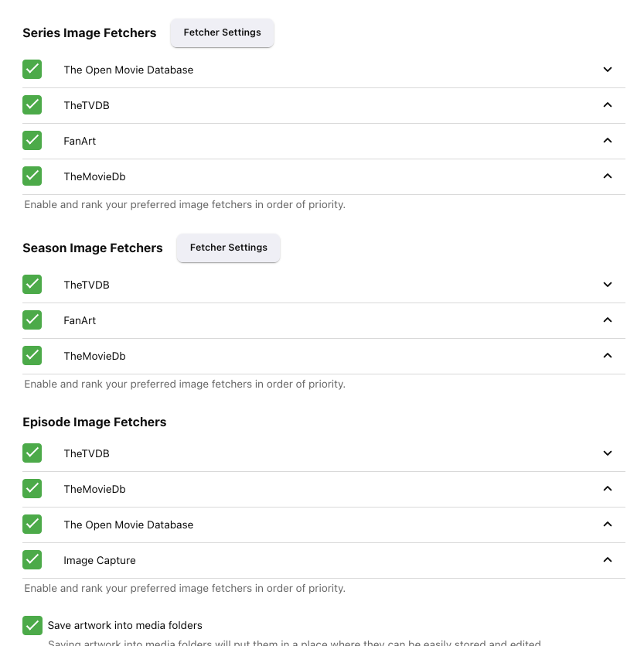Move Season TheMovieDb fetcher up
644x646 pixels.
coord(608,356)
